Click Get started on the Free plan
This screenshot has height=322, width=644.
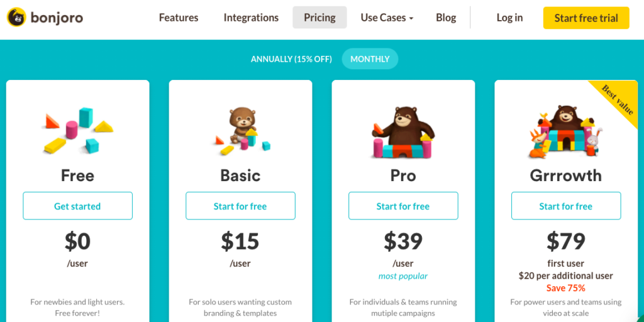(x=77, y=206)
